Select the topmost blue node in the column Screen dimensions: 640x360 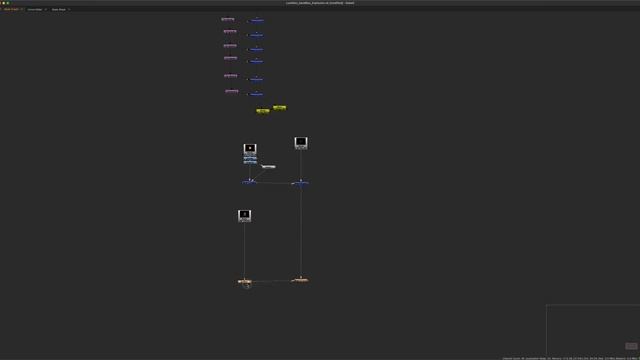tap(257, 20)
